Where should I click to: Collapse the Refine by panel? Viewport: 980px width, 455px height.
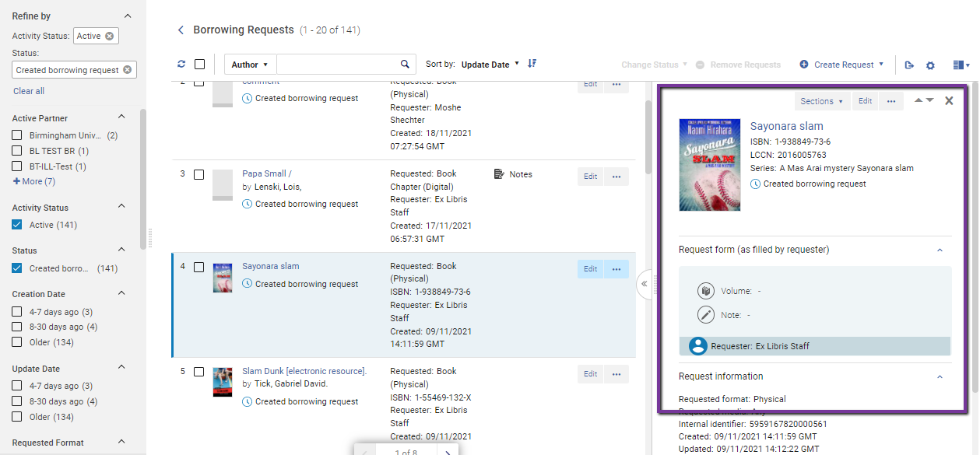[128, 16]
